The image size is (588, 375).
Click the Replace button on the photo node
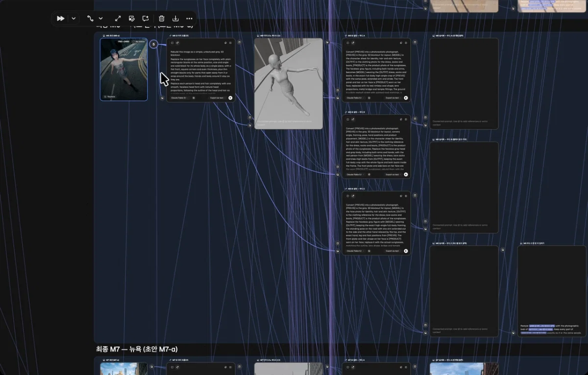point(110,97)
